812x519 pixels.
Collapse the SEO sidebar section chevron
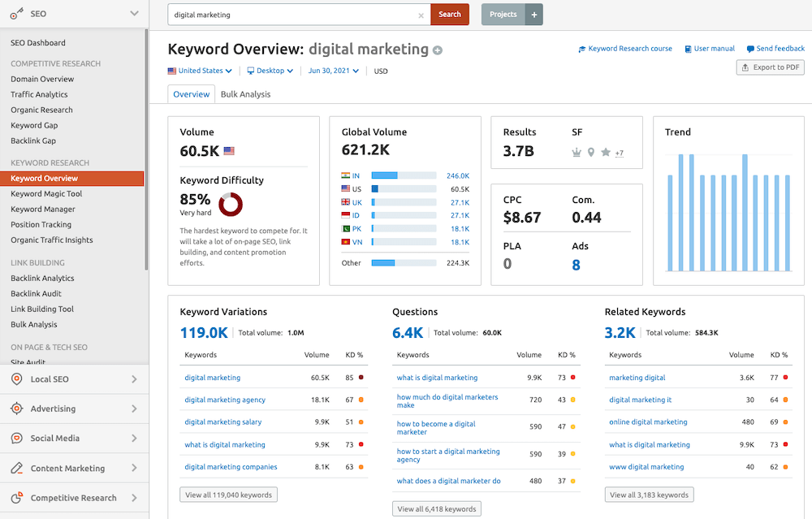(135, 14)
